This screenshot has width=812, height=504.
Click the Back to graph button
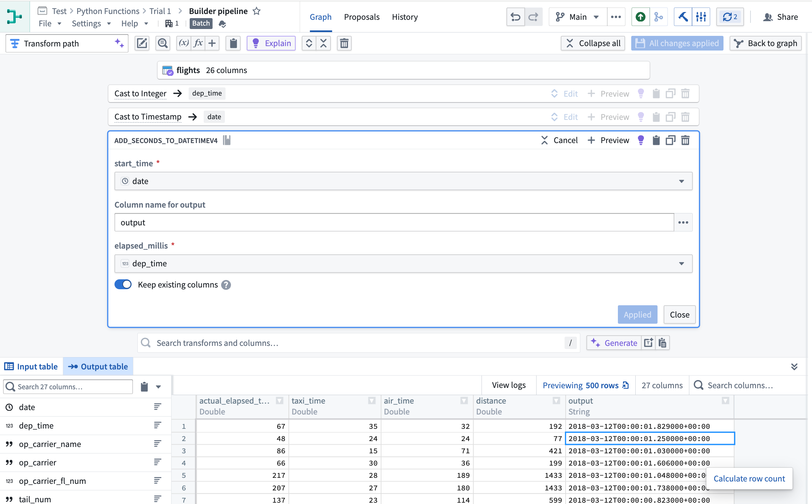click(766, 43)
